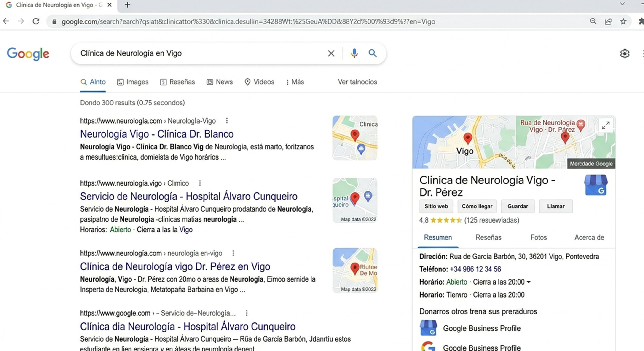The image size is (644, 351).
Task: Open the Fotos tab in the knowledge panel
Action: [x=539, y=237]
